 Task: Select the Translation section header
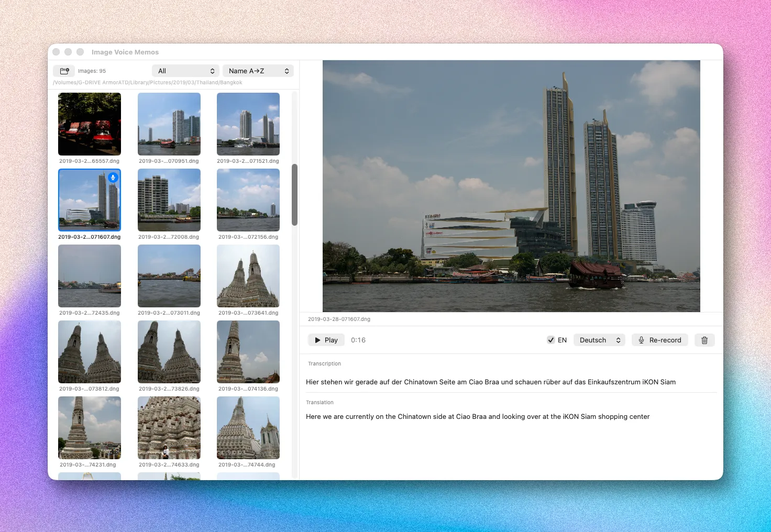click(x=320, y=402)
